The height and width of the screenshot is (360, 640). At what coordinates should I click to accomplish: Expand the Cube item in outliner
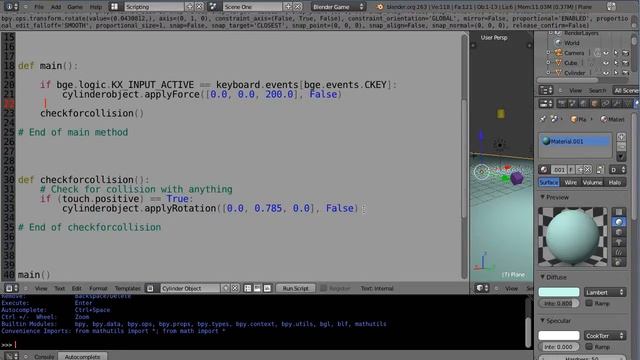point(548,63)
